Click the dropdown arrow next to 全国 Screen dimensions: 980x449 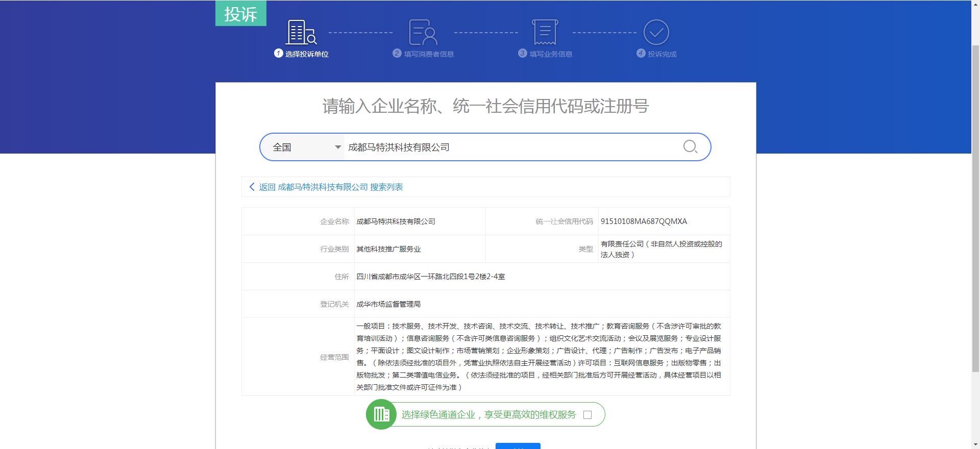coord(337,147)
